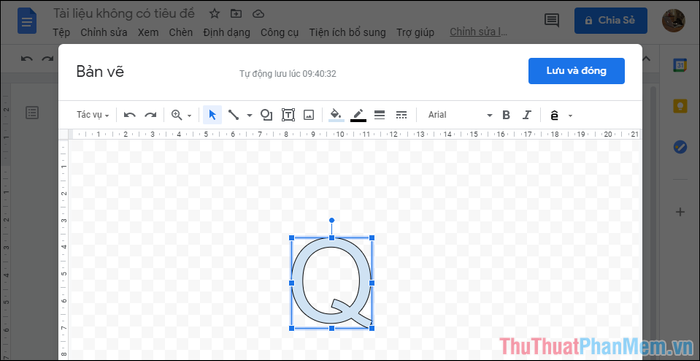Click the move to folder icon

point(236,14)
